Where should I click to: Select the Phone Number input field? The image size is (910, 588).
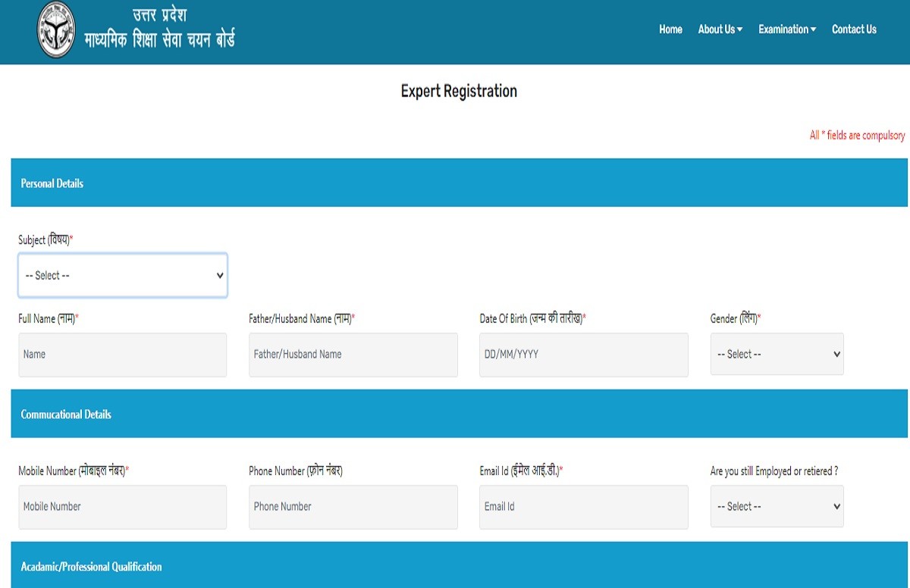[353, 506]
